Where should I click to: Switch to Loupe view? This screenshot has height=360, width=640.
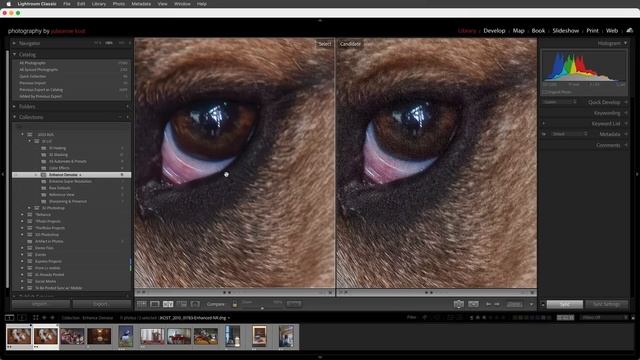pos(155,304)
